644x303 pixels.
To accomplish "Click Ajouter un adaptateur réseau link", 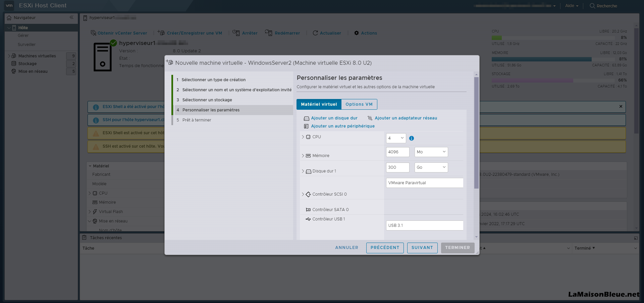I will click(406, 118).
